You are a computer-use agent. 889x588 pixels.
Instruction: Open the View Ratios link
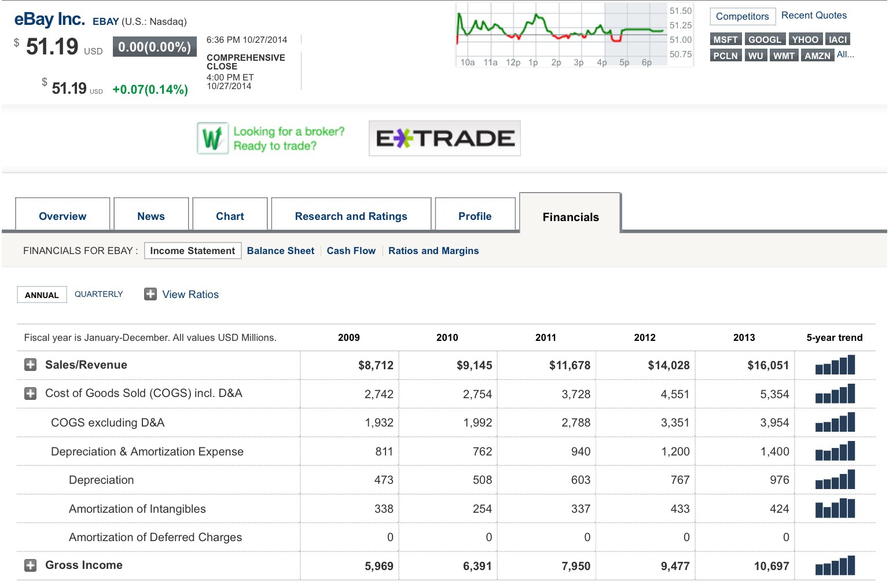click(190, 294)
